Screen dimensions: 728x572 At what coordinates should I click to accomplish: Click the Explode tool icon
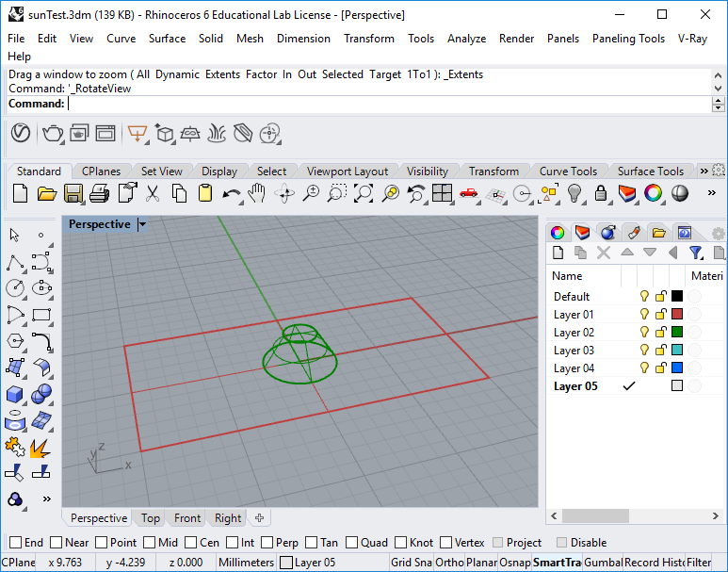[x=41, y=447]
